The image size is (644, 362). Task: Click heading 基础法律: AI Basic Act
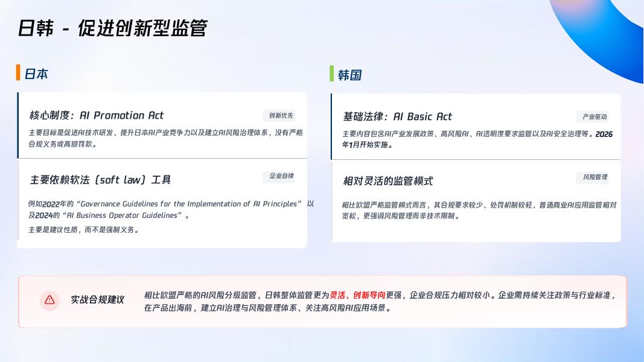(x=397, y=117)
